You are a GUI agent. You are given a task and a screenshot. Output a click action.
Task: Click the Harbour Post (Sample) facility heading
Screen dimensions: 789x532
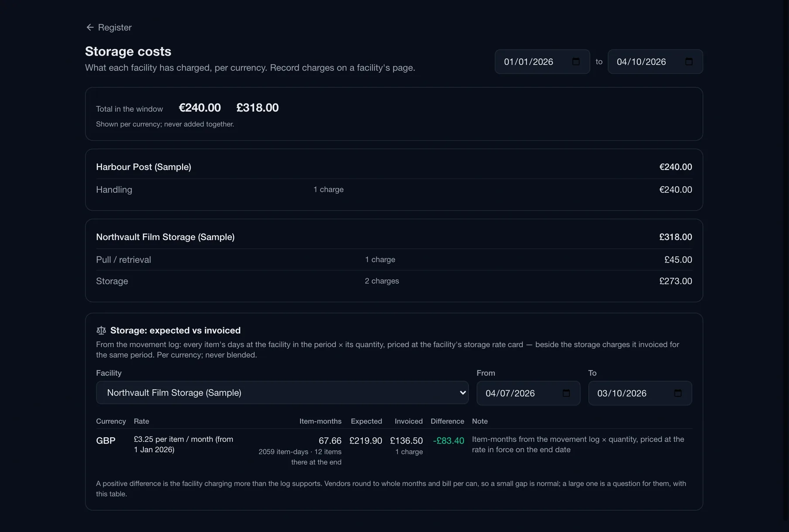click(143, 167)
